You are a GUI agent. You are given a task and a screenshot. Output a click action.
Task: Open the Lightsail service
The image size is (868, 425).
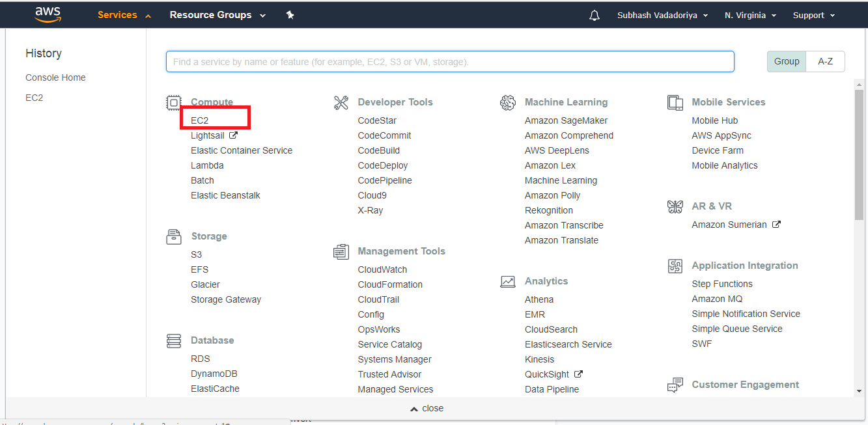(x=208, y=135)
